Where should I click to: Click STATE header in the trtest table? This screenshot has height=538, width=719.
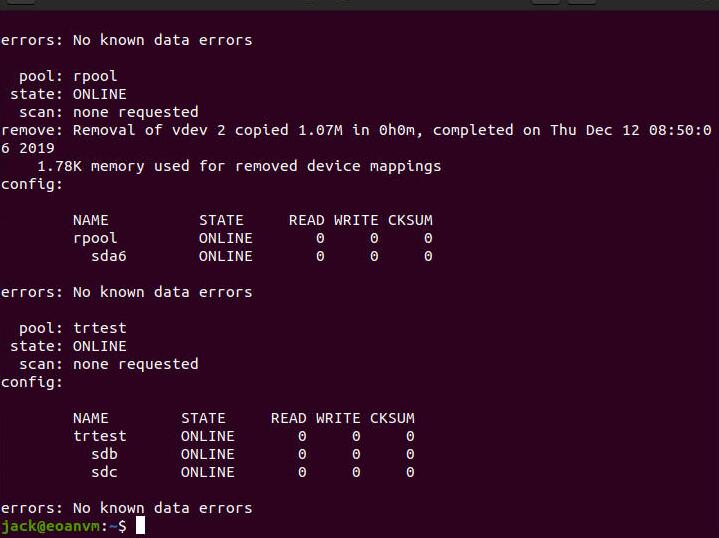(203, 418)
